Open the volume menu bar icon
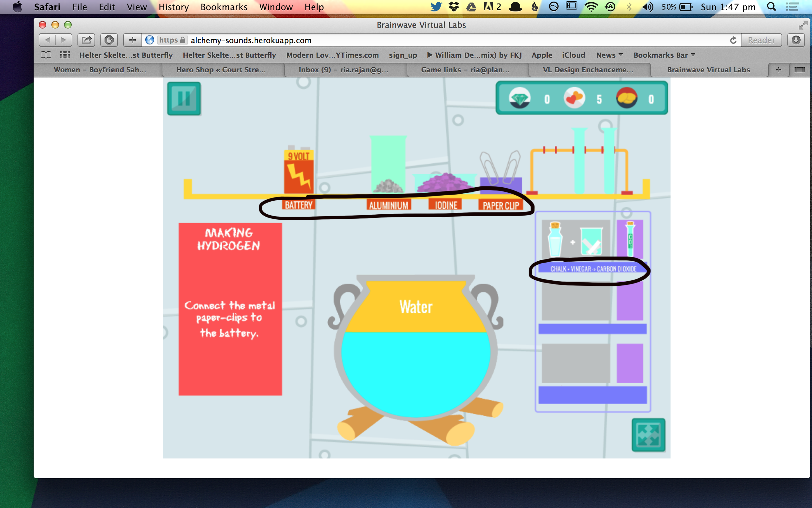Viewport: 812px width, 508px height. (x=647, y=7)
